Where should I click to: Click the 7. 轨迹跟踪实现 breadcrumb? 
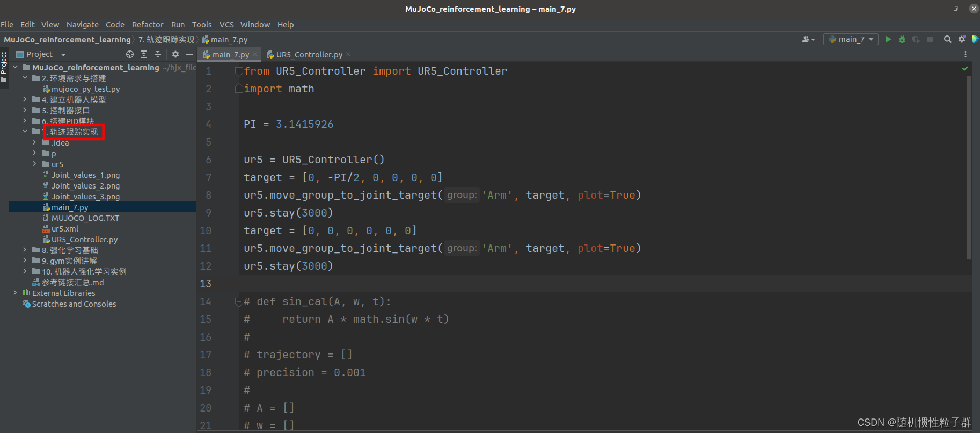click(x=166, y=40)
